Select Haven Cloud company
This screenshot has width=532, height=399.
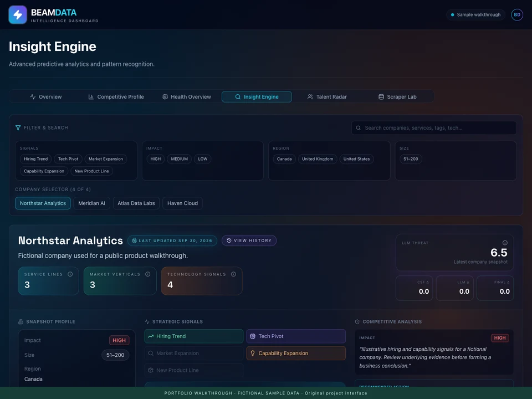coord(182,203)
